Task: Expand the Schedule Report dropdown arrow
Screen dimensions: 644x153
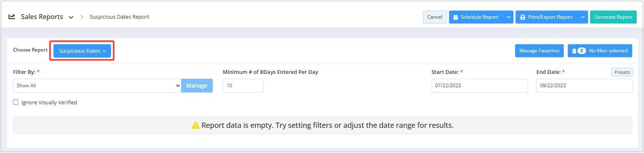Action: point(508,17)
